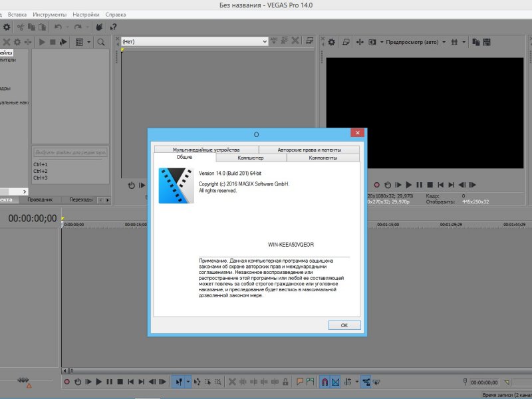Toggle the preview overlays grid icon
The width and height of the screenshot is (532, 399).
(x=454, y=42)
